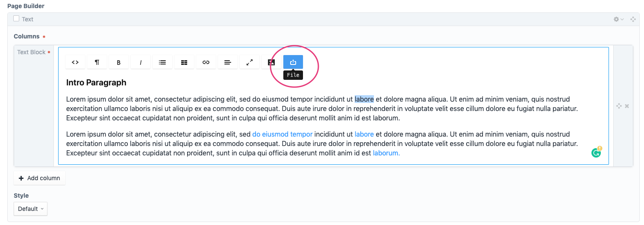
Task: Click the Text Block field label
Action: pyautogui.click(x=31, y=52)
